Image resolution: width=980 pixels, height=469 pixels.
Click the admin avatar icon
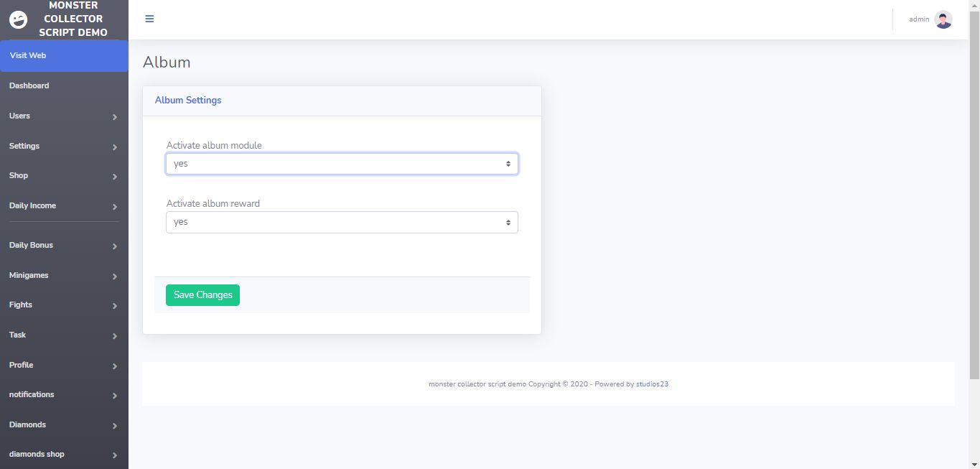[x=943, y=19]
